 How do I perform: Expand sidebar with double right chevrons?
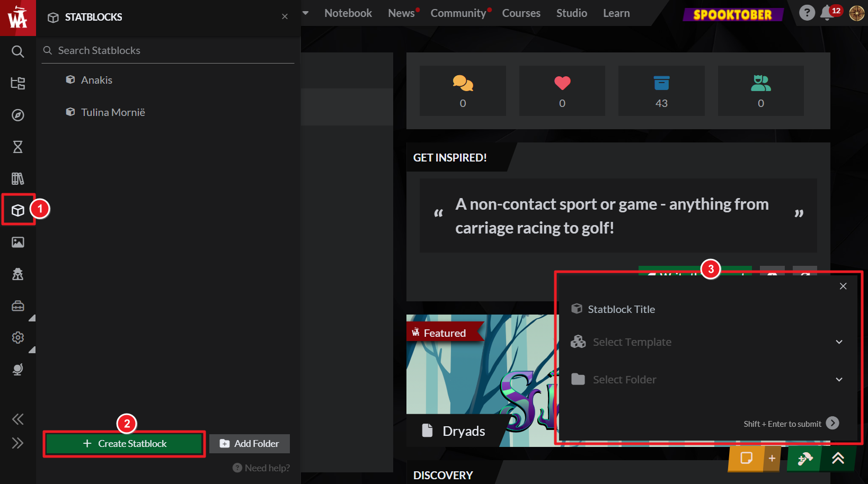17,443
